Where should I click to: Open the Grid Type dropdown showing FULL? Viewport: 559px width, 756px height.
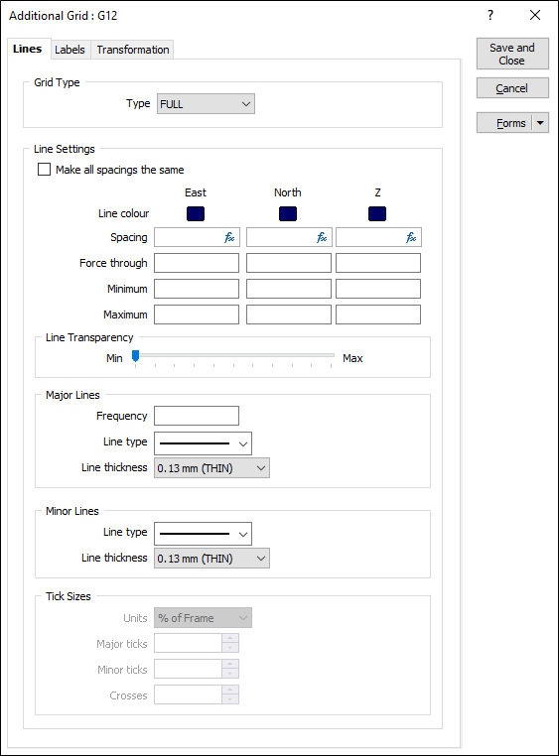206,104
